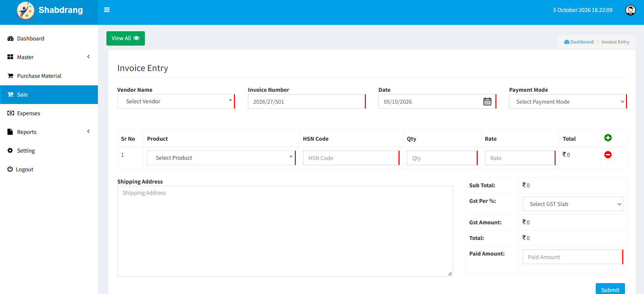
Task: Open the date picker calendar icon
Action: tap(487, 102)
